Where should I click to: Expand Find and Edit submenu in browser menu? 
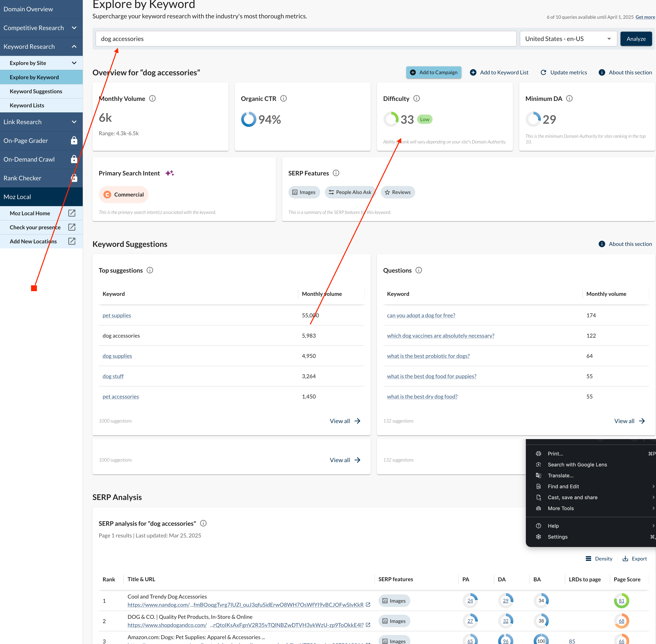[653, 486]
